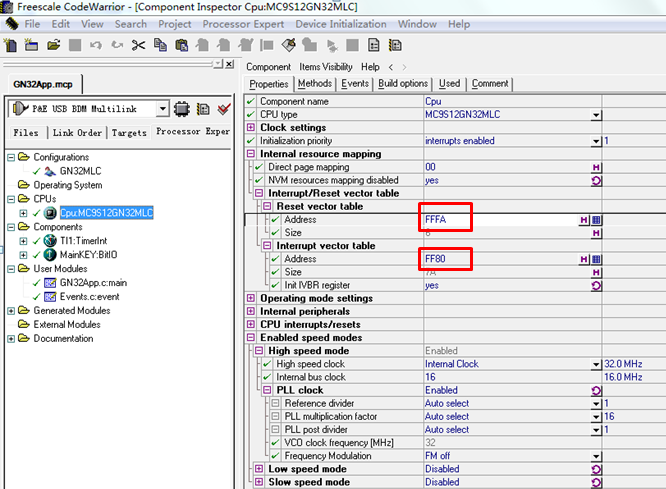
Task: Expand TI1:TimerInt component tree node
Action: pos(23,241)
